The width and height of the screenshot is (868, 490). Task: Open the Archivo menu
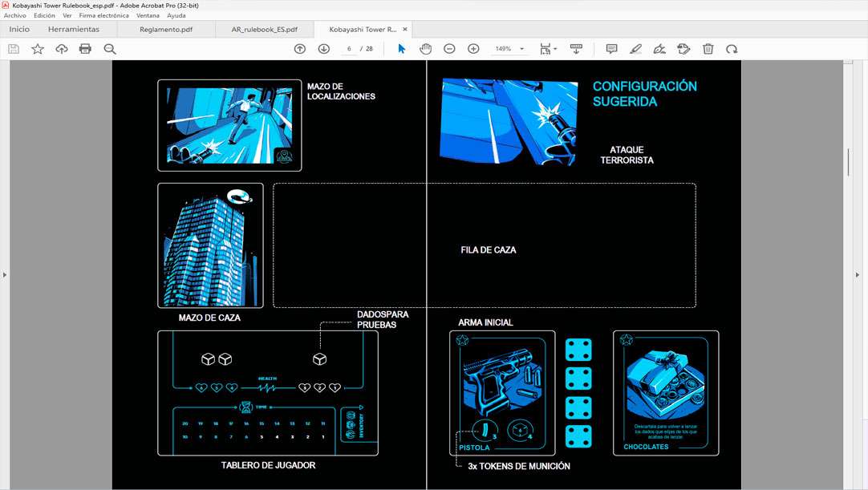coord(15,15)
